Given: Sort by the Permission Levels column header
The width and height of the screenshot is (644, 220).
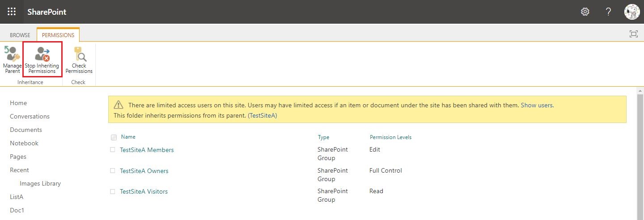Looking at the screenshot, I should click(390, 137).
